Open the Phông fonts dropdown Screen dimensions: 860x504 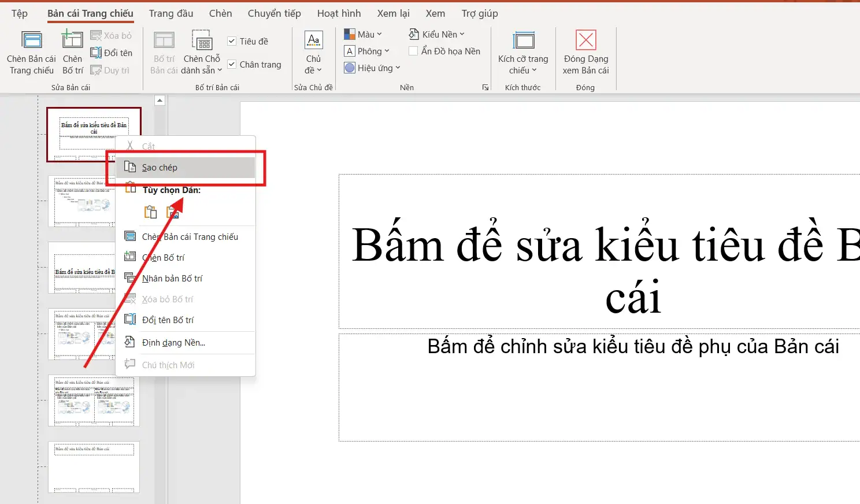pos(368,51)
